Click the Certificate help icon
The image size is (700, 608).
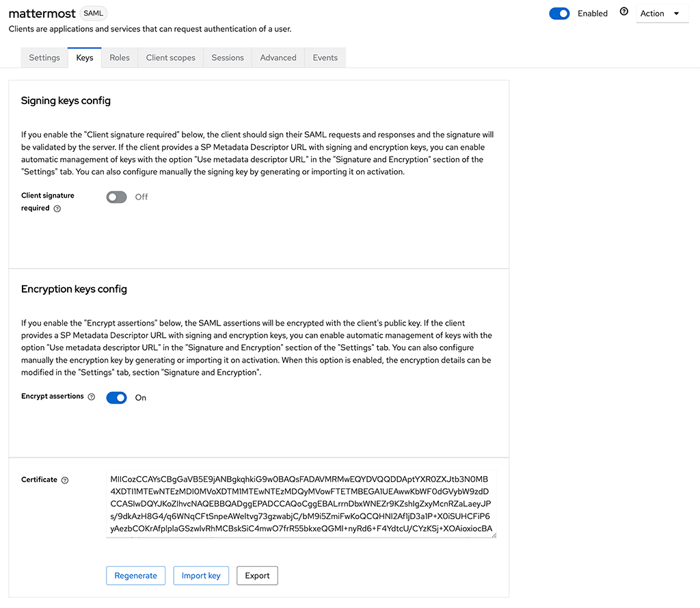(65, 479)
